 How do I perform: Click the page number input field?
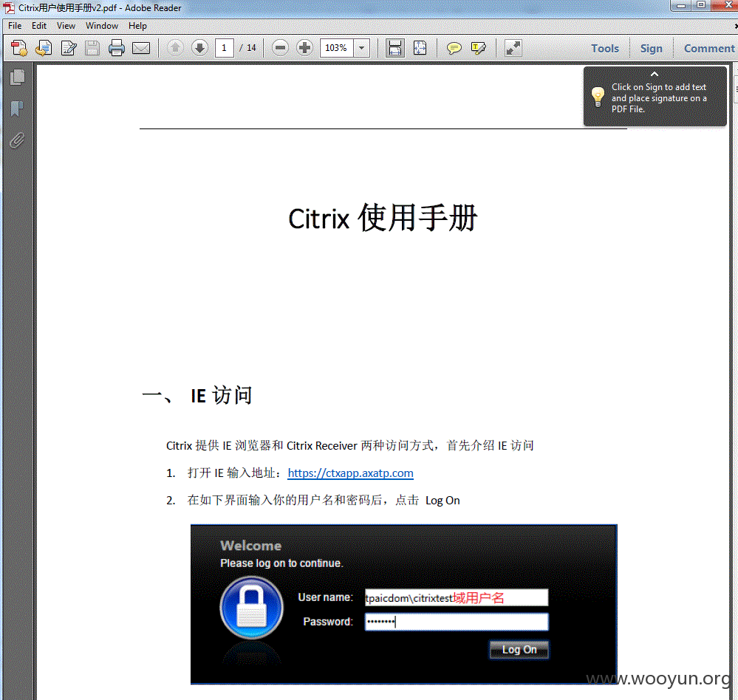click(225, 48)
